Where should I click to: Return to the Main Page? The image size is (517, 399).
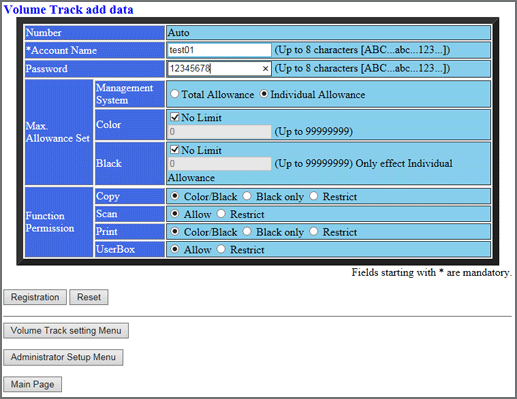point(32,384)
